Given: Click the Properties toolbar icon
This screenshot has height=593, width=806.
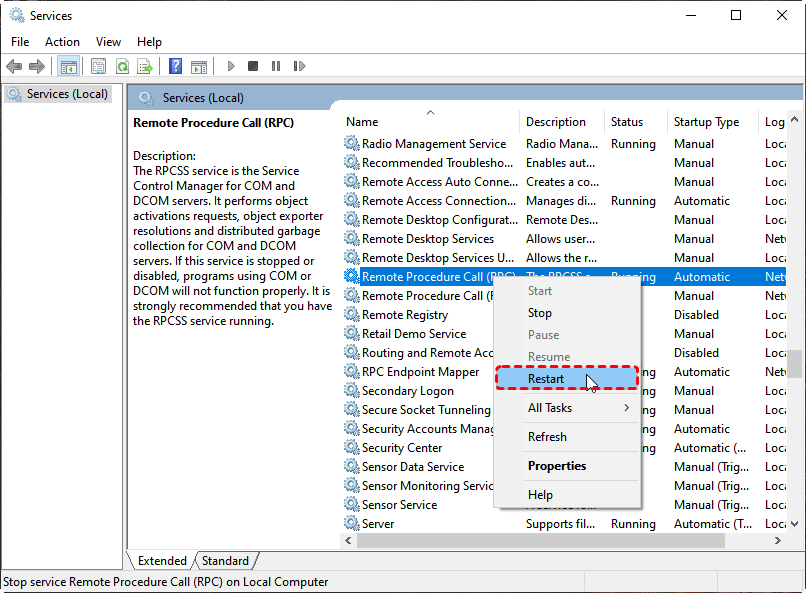Looking at the screenshot, I should (98, 67).
